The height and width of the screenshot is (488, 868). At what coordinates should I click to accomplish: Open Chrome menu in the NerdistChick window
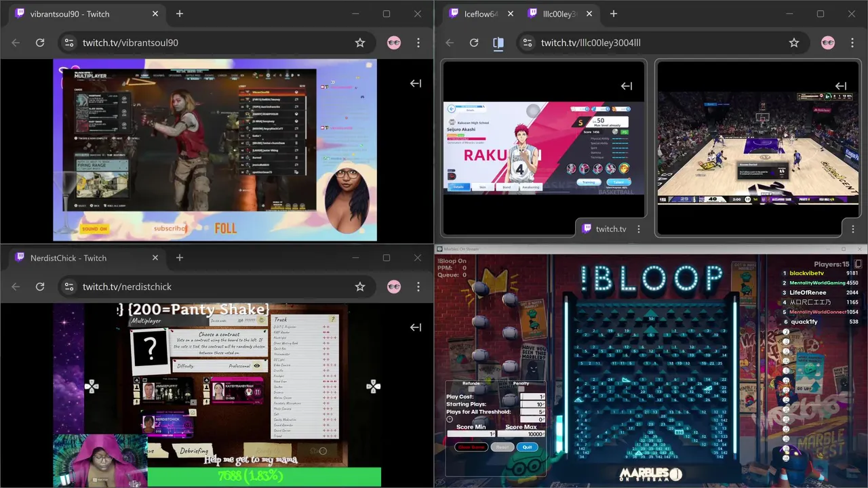[x=418, y=287]
